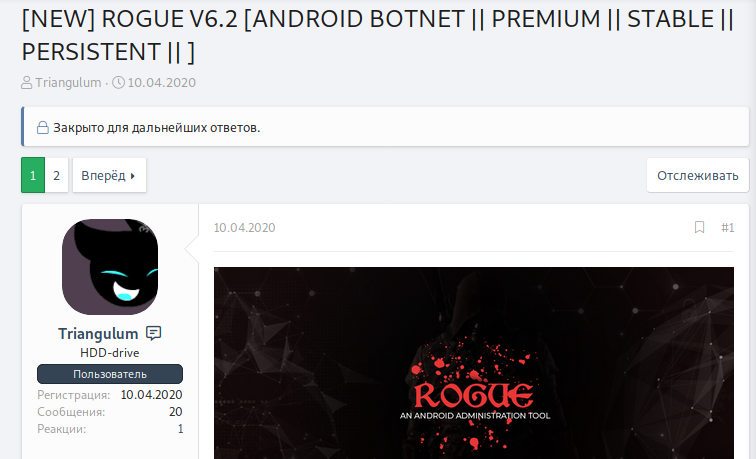Screen dimensions: 756x459
Task: Click the arrow on the Вперёд button
Action: pyautogui.click(x=133, y=176)
